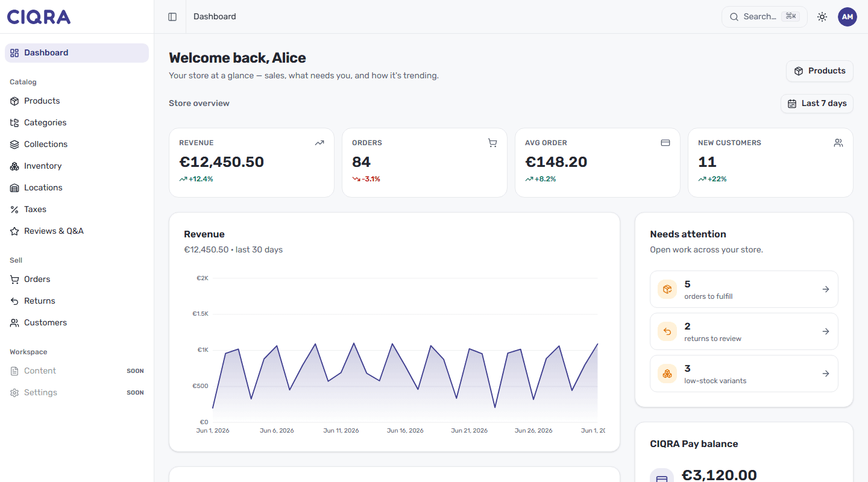
Task: Click the Dashboard breadcrumb in header
Action: 215,17
